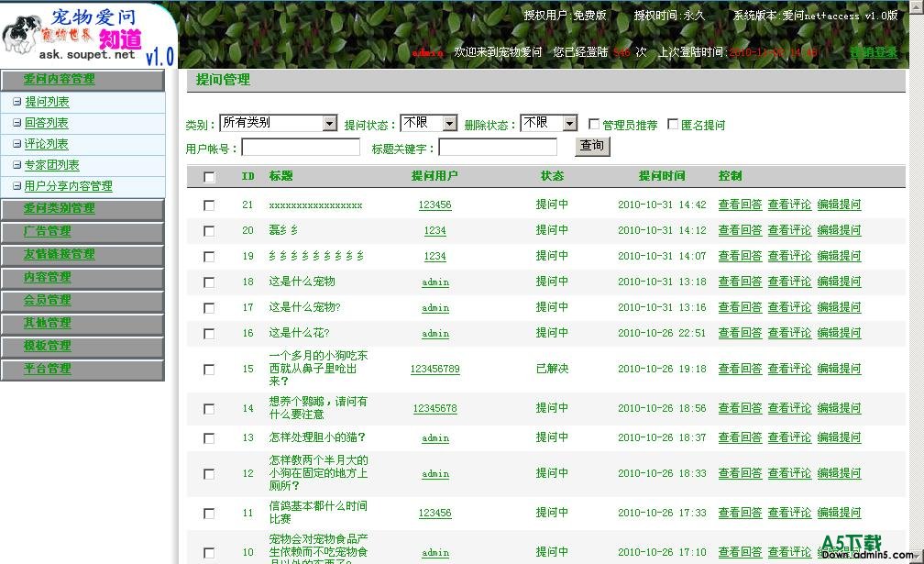Viewport: 924px width, 564px height.
Task: Expand the 友情链接管理 menu section
Action: pyautogui.click(x=82, y=255)
